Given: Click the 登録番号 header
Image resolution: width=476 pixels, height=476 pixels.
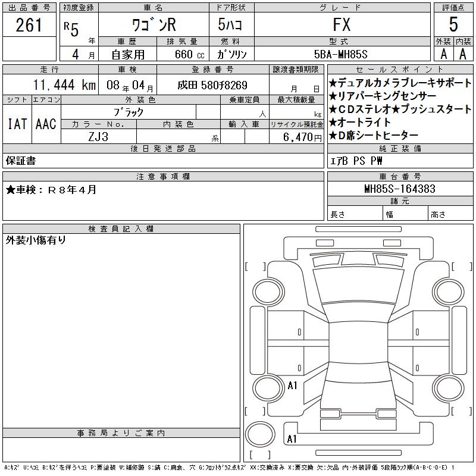Looking at the screenshot, I should pos(213,69).
